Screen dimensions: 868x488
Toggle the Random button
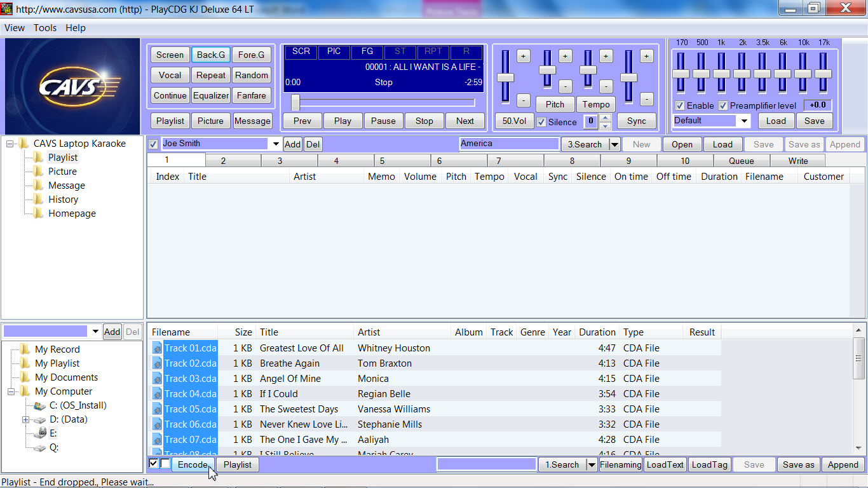point(252,75)
